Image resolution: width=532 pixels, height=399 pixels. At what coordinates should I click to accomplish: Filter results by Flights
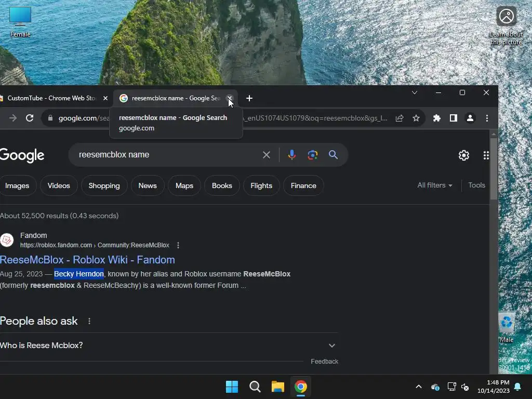[x=261, y=185]
